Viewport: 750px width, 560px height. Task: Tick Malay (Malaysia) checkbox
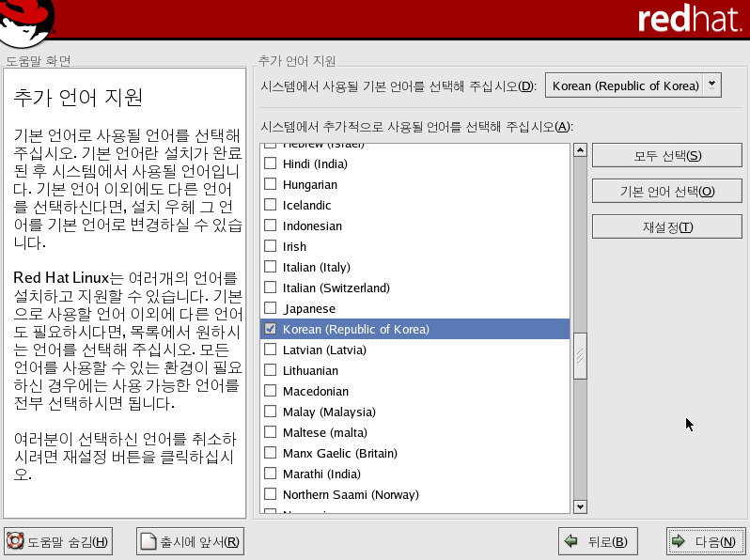click(271, 412)
